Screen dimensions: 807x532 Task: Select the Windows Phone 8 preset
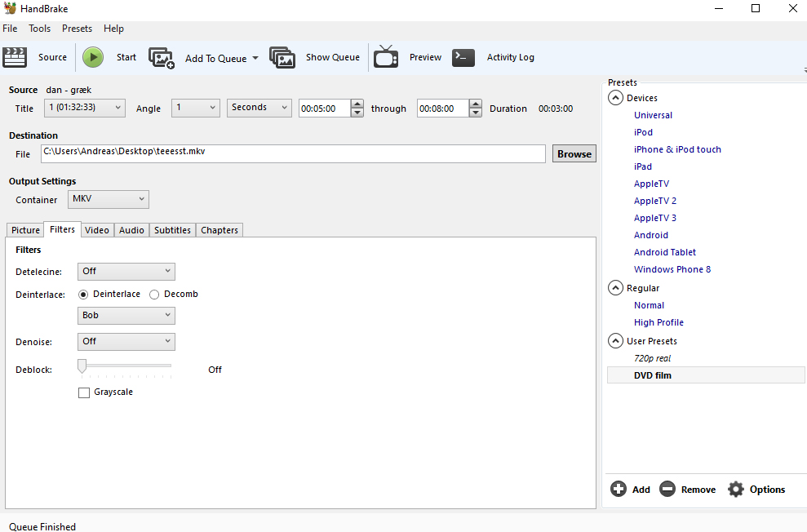pos(672,269)
